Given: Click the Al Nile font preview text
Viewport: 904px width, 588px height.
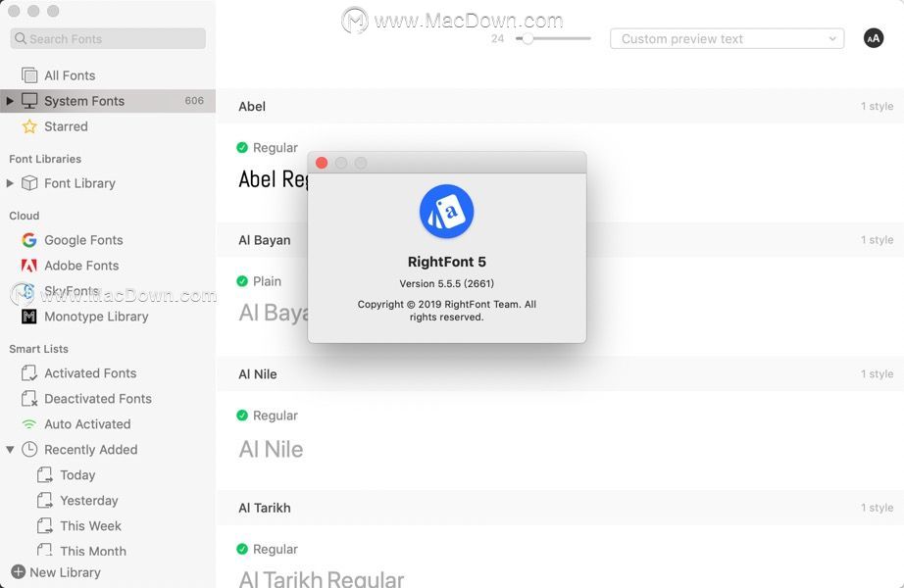Looking at the screenshot, I should pos(271,449).
